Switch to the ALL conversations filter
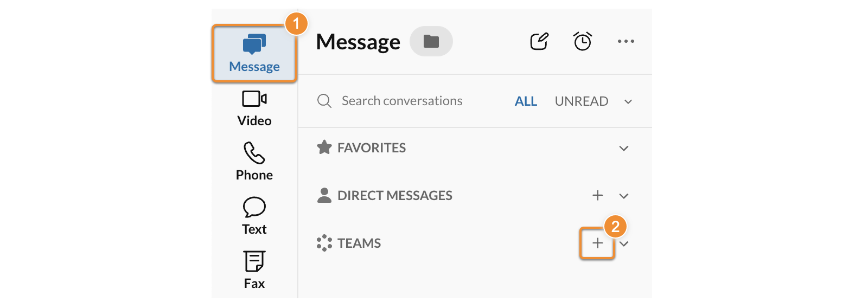 (526, 101)
